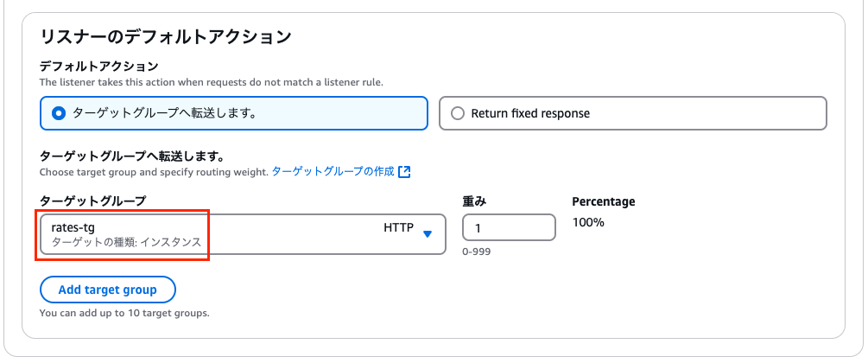
Task: Choose the Return fixed response radio button
Action: coord(458,113)
